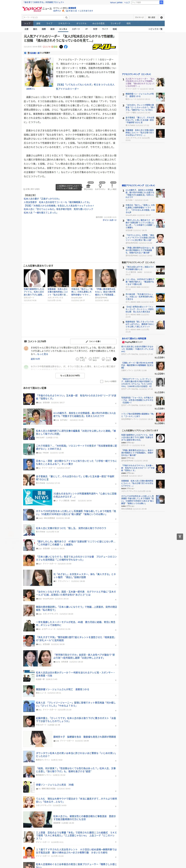
Task: Click the うーん reaction icon
Action: click(x=103, y=359)
